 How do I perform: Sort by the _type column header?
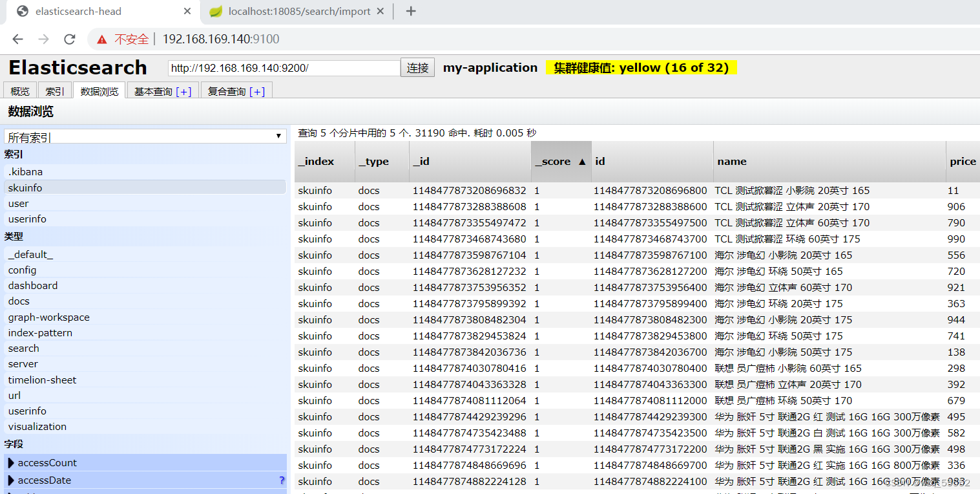coord(382,162)
